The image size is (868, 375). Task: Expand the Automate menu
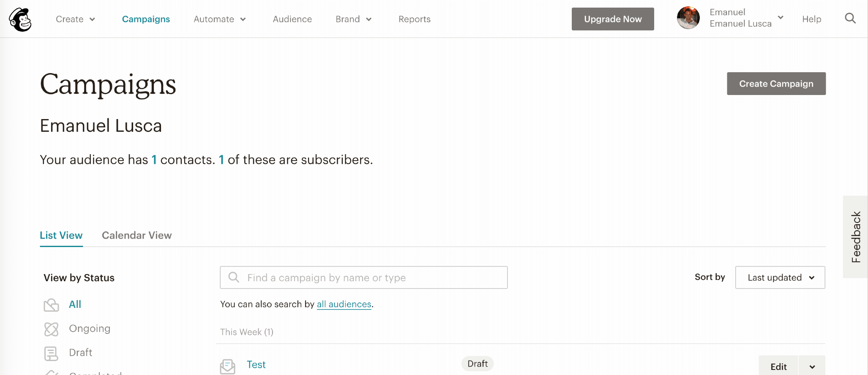pyautogui.click(x=220, y=19)
